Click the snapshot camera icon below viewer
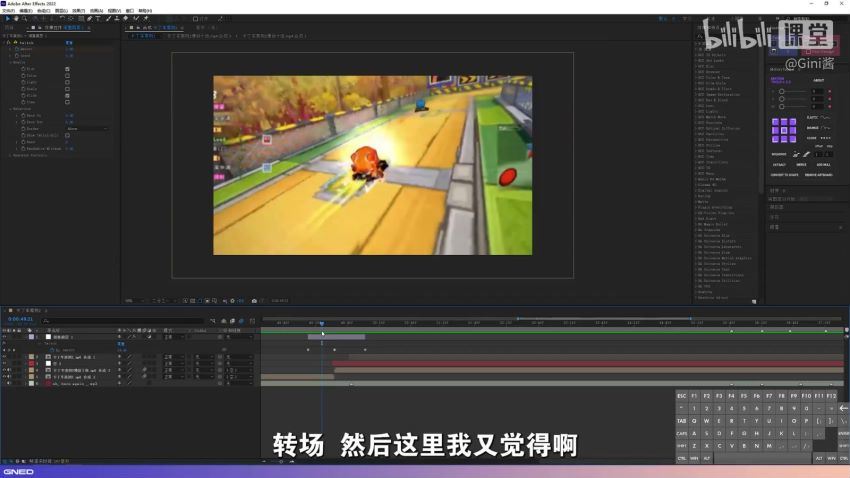 [x=254, y=300]
